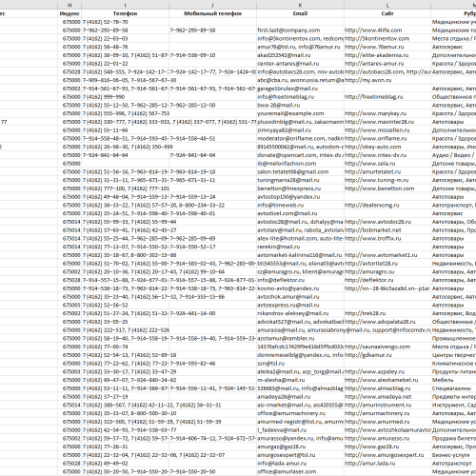This screenshot has height=476, width=476.
Task: Select column L header
Action: 387,5
